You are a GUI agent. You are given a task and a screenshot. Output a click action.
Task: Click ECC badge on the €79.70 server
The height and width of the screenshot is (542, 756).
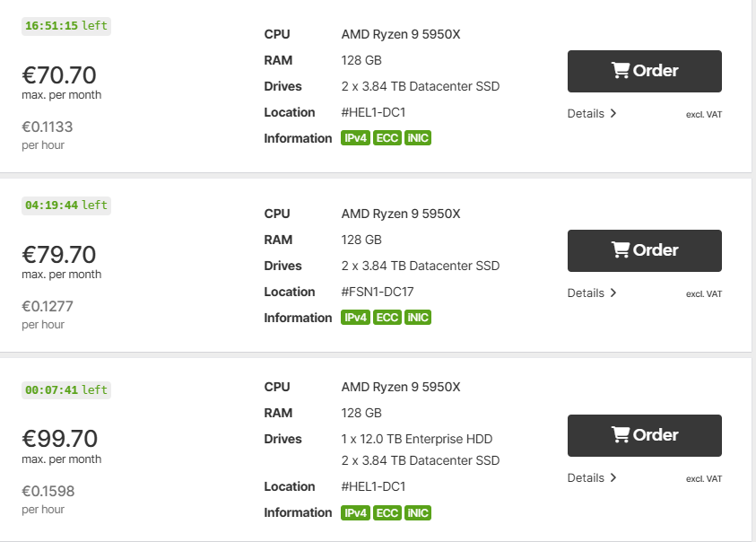[x=387, y=318]
